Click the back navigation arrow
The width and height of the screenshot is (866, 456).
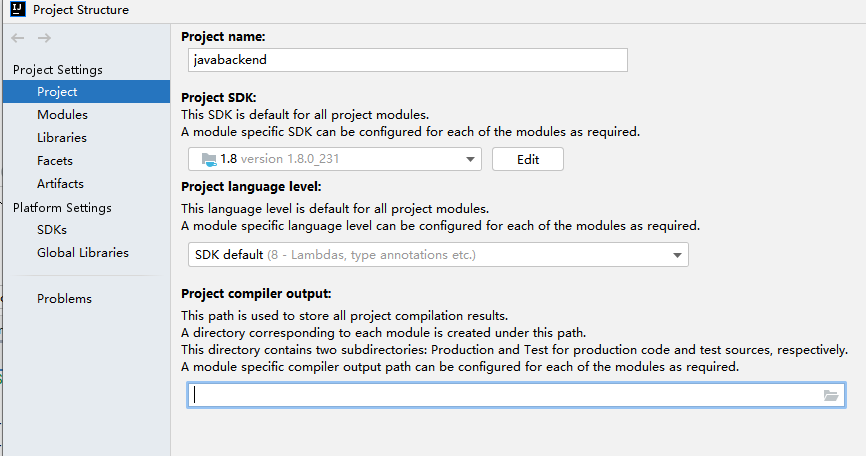[x=16, y=38]
